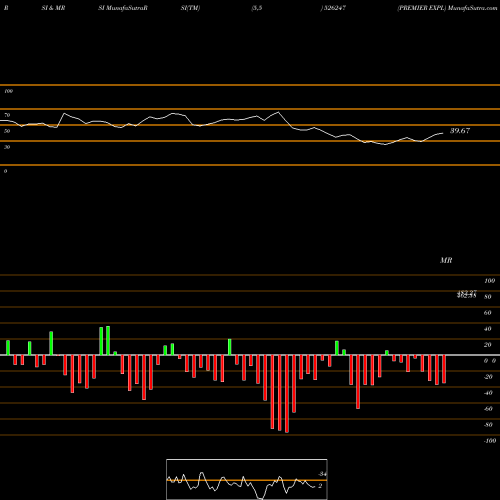
Task: Click the last red MR bar
Action: 444,369
